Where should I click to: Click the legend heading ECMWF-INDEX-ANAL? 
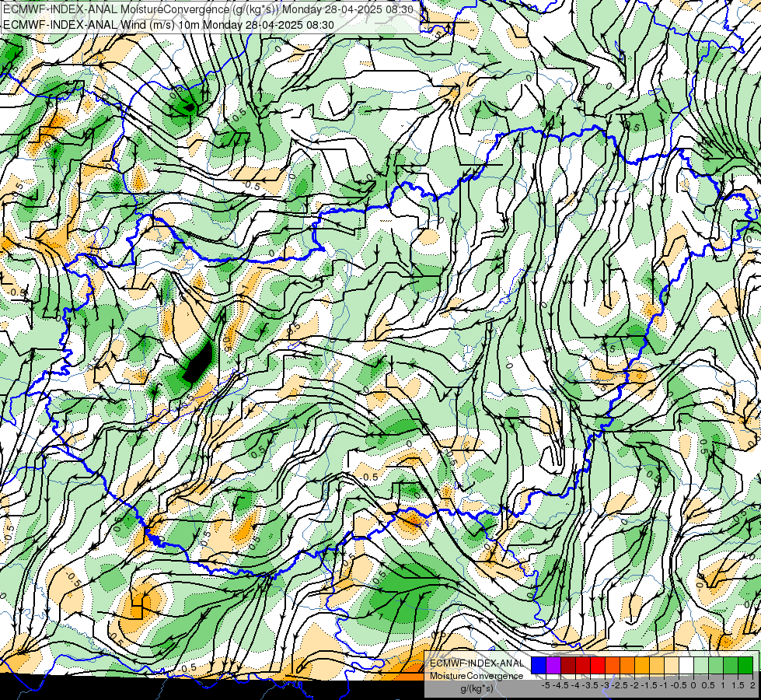pos(477,663)
